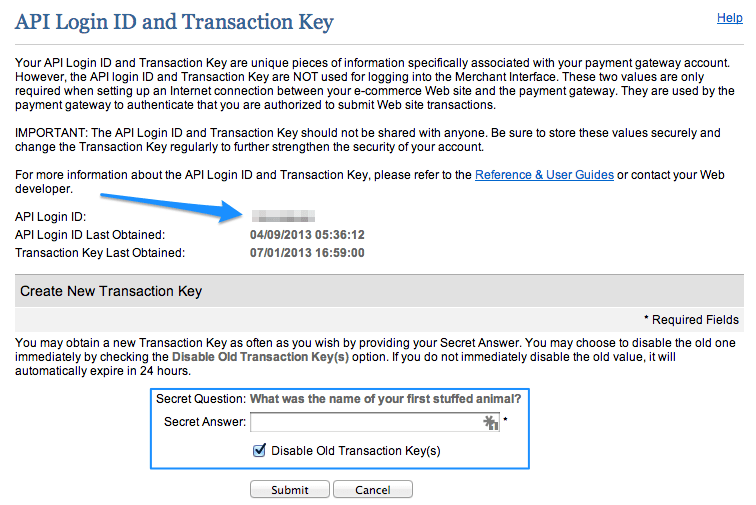Click the Disable Old Transaction Key(s) checkbox label
Viewport: 756px width, 505px height.
click(356, 451)
